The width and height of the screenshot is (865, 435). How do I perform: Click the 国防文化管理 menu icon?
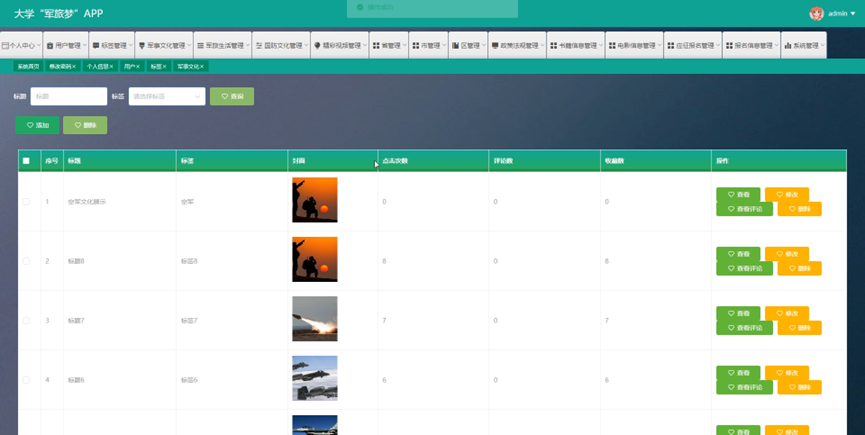click(x=259, y=46)
